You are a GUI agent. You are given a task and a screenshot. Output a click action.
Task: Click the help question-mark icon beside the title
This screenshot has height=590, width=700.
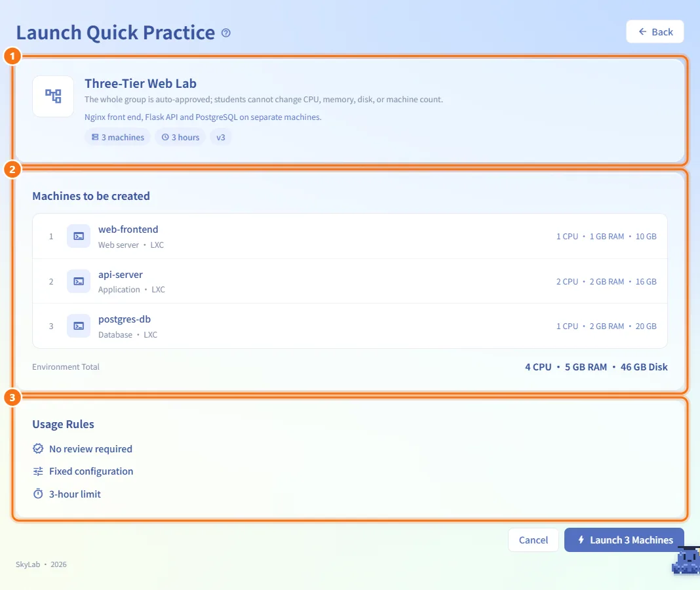point(226,33)
